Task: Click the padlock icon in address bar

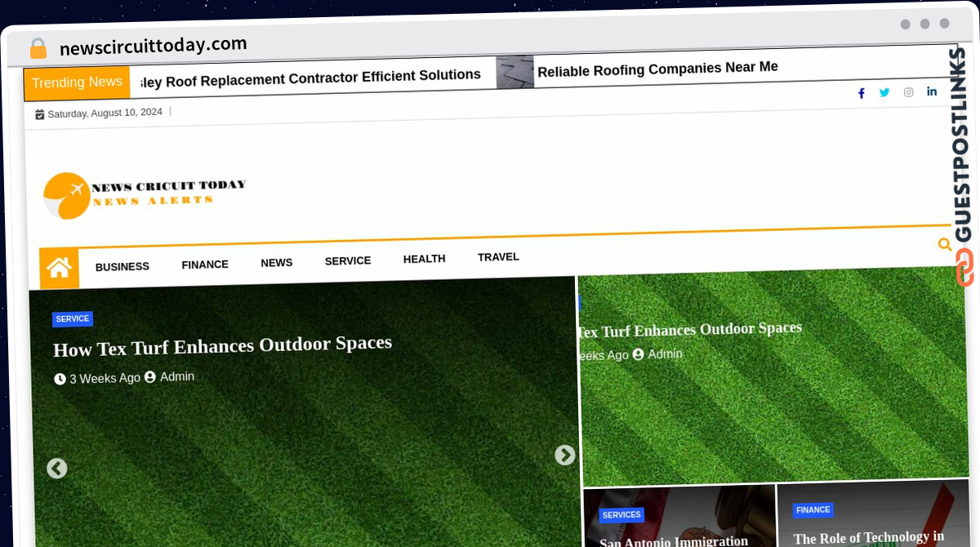Action: click(38, 48)
